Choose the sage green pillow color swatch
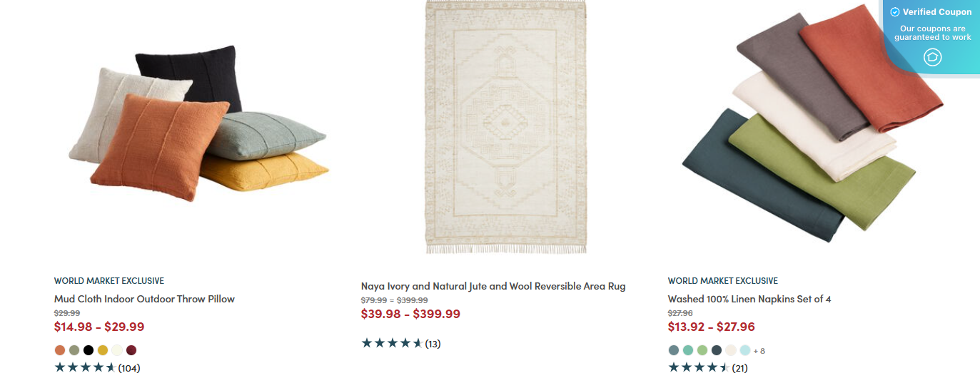The width and height of the screenshot is (980, 388). tap(74, 350)
